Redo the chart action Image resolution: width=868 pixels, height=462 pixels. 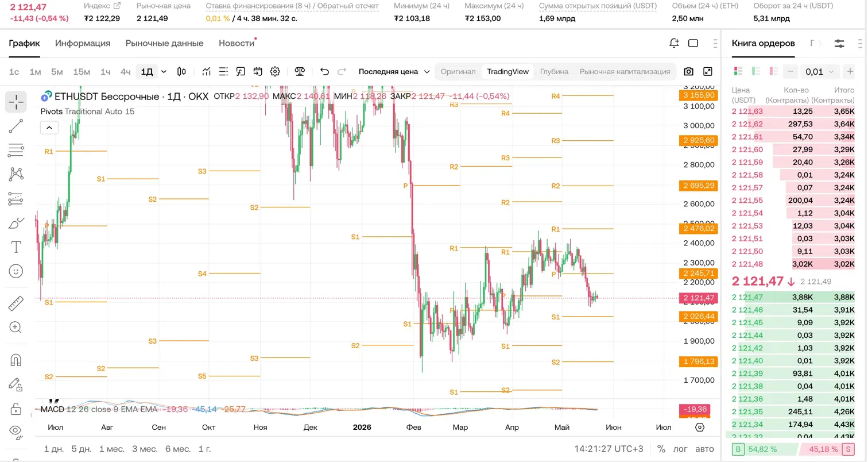[x=342, y=72]
